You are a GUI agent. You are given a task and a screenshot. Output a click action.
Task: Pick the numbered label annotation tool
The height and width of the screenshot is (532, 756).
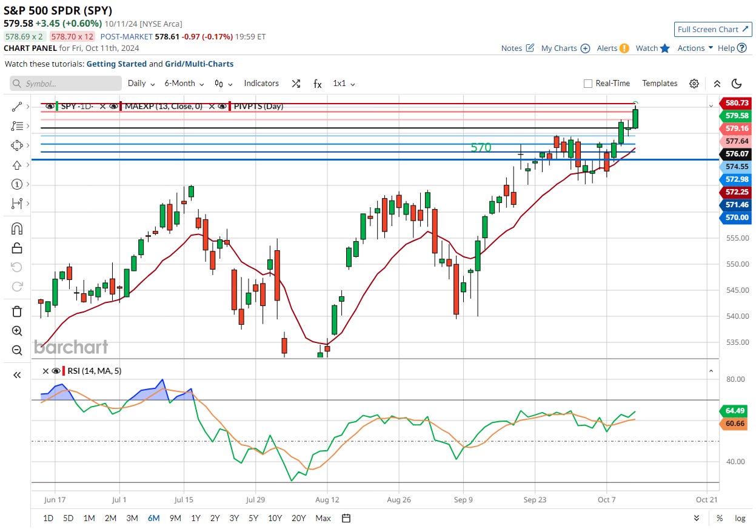[x=16, y=184]
